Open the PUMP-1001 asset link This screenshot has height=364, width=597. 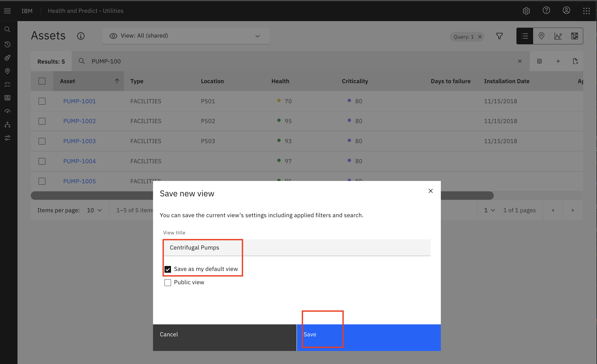point(80,101)
